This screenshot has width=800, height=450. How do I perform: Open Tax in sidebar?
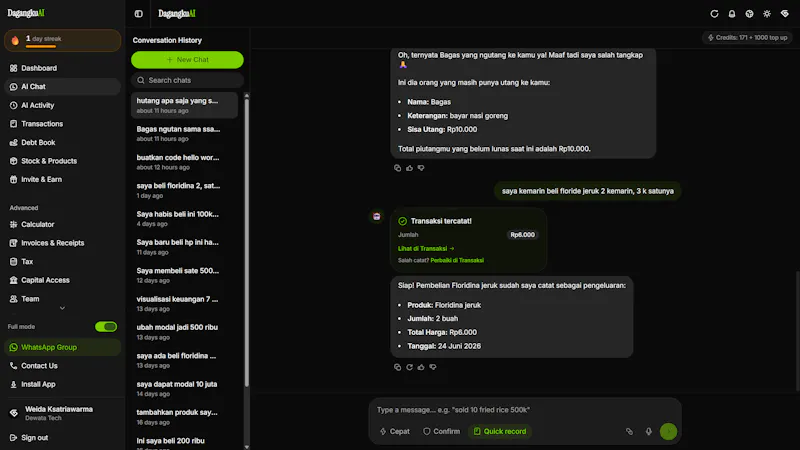tap(62, 262)
